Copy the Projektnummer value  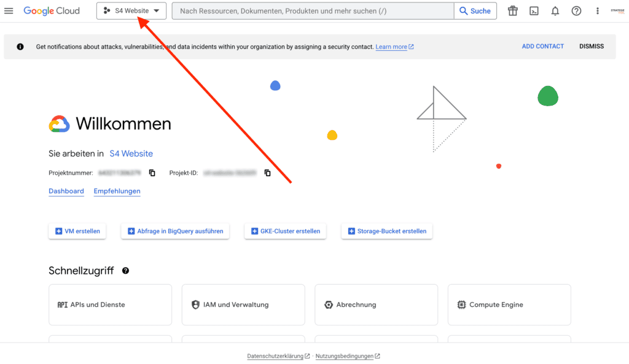point(152,172)
